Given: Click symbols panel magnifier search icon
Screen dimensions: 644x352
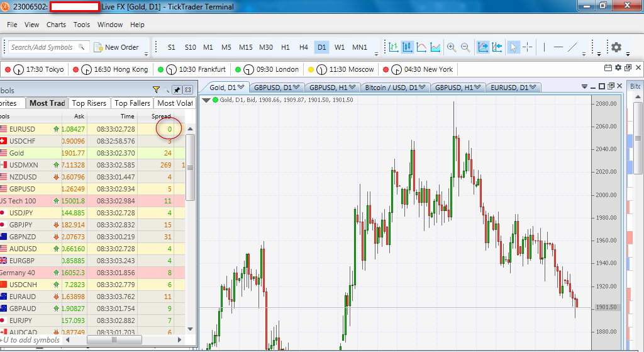Looking at the screenshot, I should coord(166,89).
